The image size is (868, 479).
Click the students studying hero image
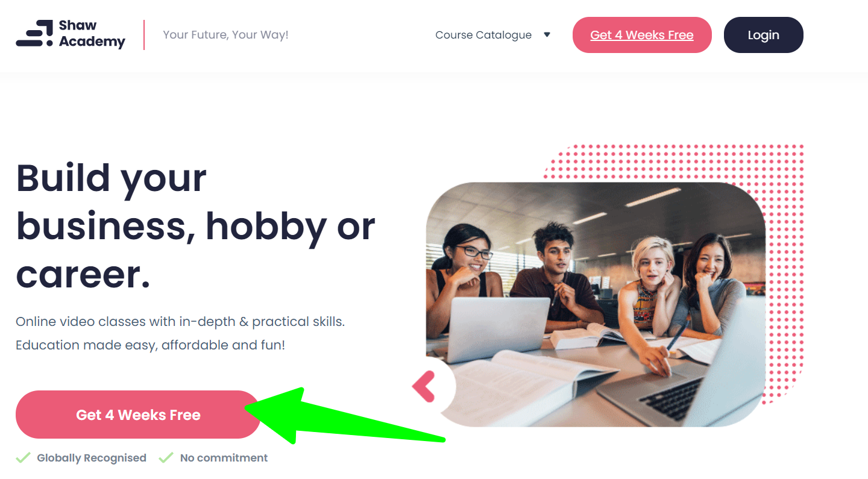(x=596, y=304)
